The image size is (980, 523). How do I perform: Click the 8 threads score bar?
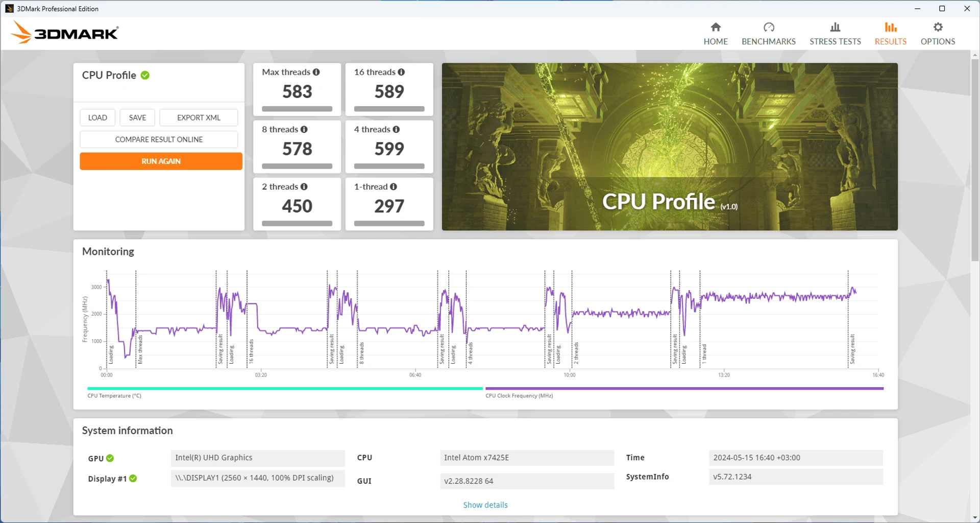[x=297, y=166]
